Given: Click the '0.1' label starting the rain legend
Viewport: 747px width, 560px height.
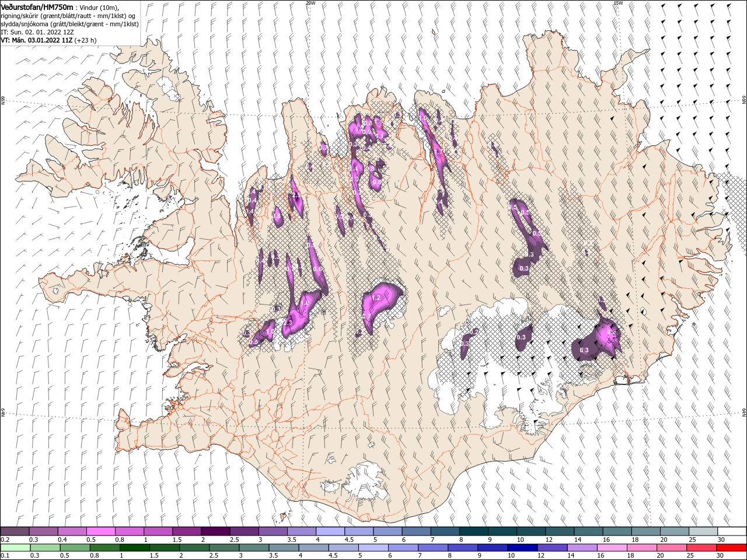Looking at the screenshot, I should tap(5, 556).
